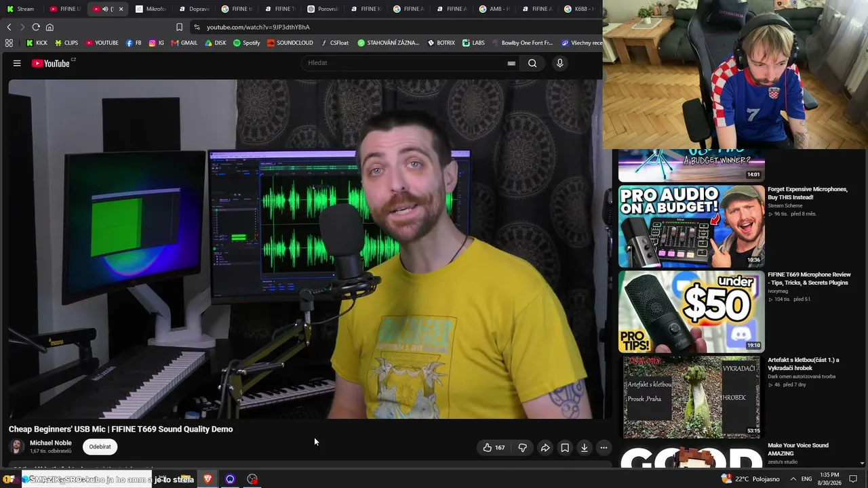
Task: Close the active YouTube tab
Action: tap(121, 9)
